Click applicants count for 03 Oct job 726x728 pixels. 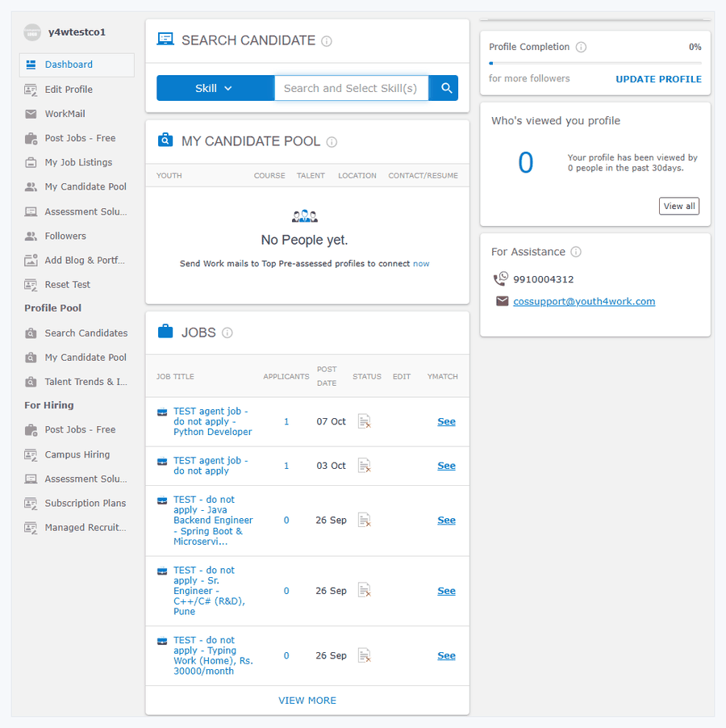(286, 466)
